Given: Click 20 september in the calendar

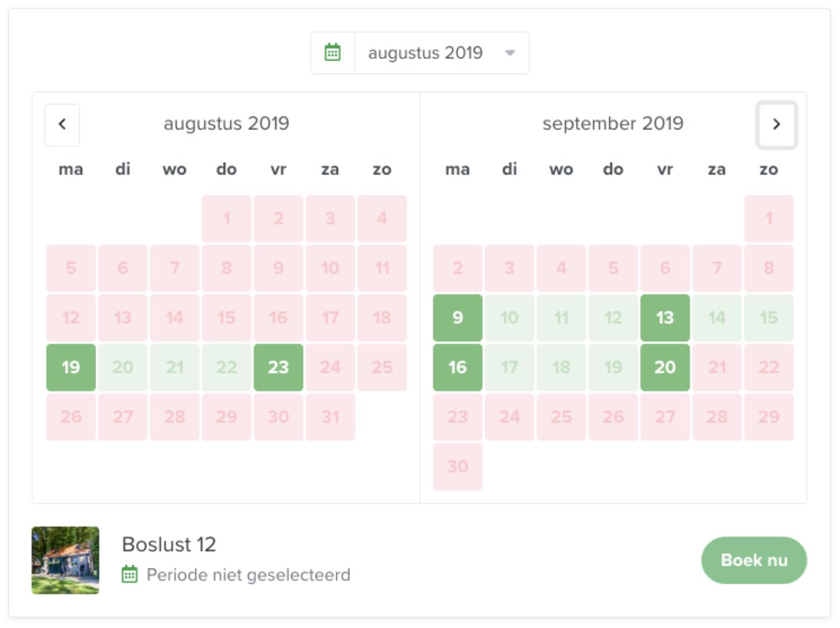Looking at the screenshot, I should (665, 367).
